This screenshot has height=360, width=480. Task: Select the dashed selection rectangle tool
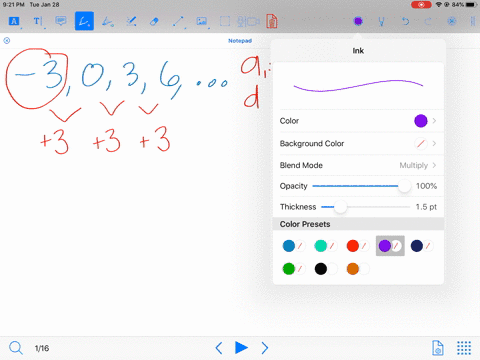click(225, 22)
